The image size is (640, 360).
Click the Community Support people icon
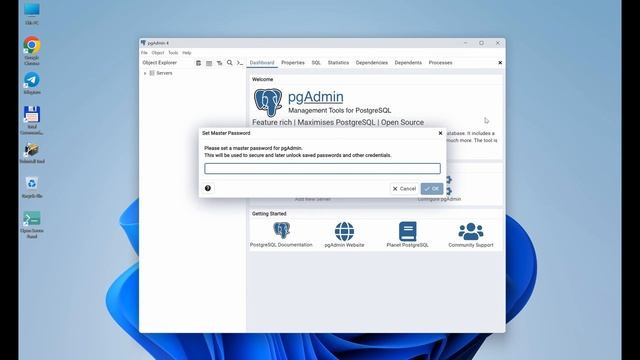pyautogui.click(x=471, y=231)
